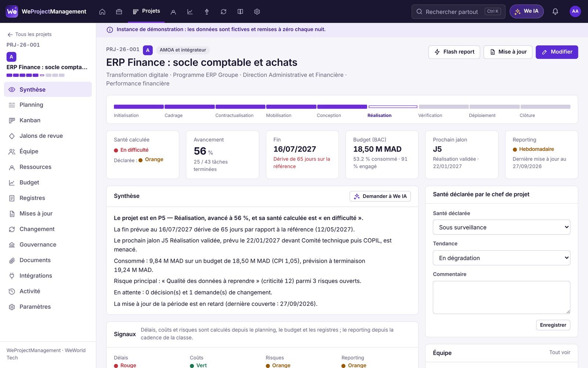The height and width of the screenshot is (368, 588).
Task: Go to Budget in the sidebar
Action: click(x=48, y=183)
